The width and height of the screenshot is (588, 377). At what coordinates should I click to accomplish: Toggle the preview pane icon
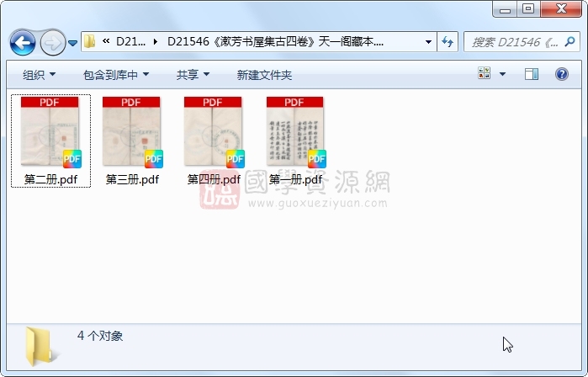click(x=532, y=74)
